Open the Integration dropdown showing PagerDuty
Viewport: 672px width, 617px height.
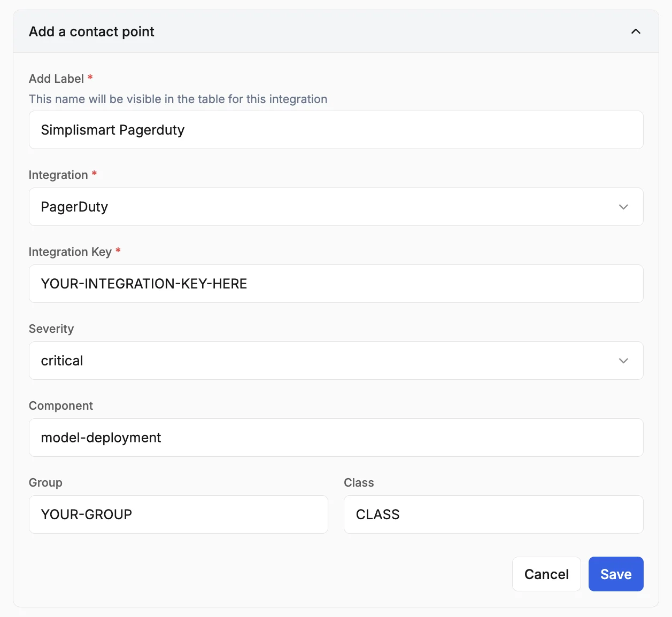coord(336,207)
